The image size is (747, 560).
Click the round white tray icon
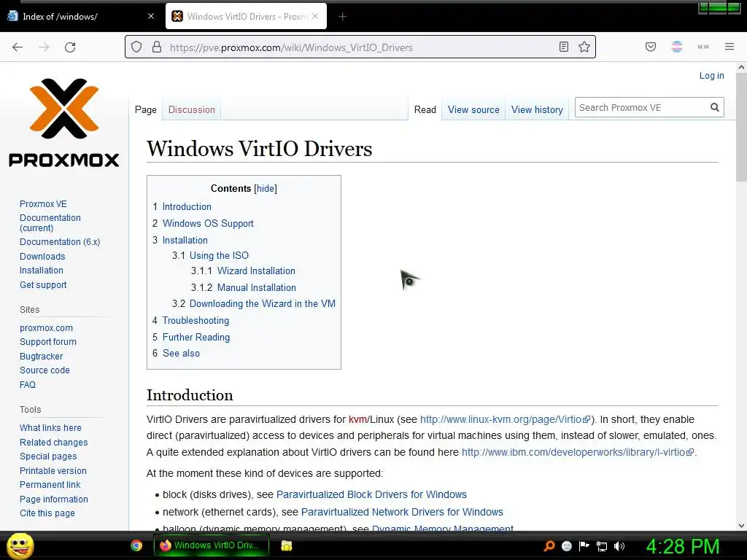point(566,546)
